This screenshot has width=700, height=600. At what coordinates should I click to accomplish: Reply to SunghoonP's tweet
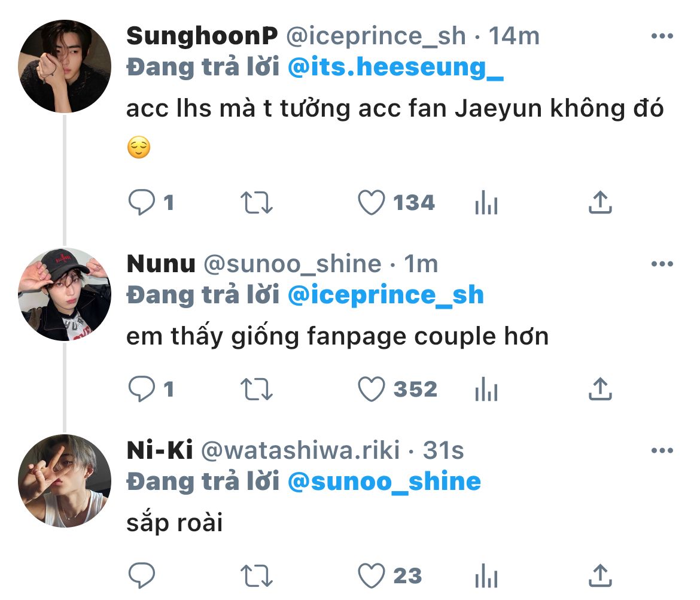tap(142, 203)
